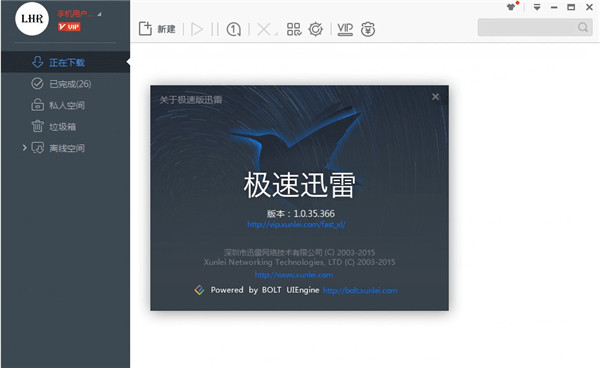Open the 已完成(26) list
Image resolution: width=600 pixels, height=368 pixels.
click(65, 83)
